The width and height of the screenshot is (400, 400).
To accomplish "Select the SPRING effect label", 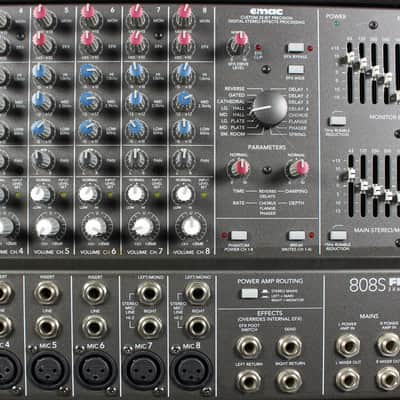I will [x=297, y=134].
